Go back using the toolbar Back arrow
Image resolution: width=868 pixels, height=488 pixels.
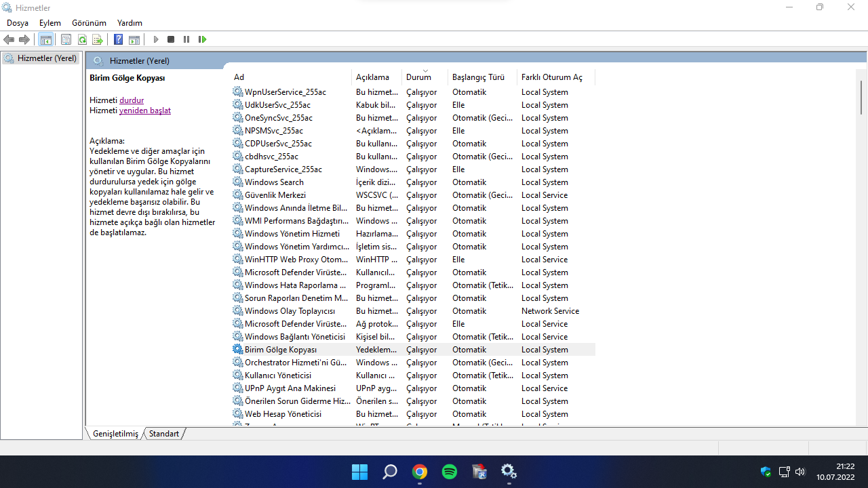click(9, 40)
